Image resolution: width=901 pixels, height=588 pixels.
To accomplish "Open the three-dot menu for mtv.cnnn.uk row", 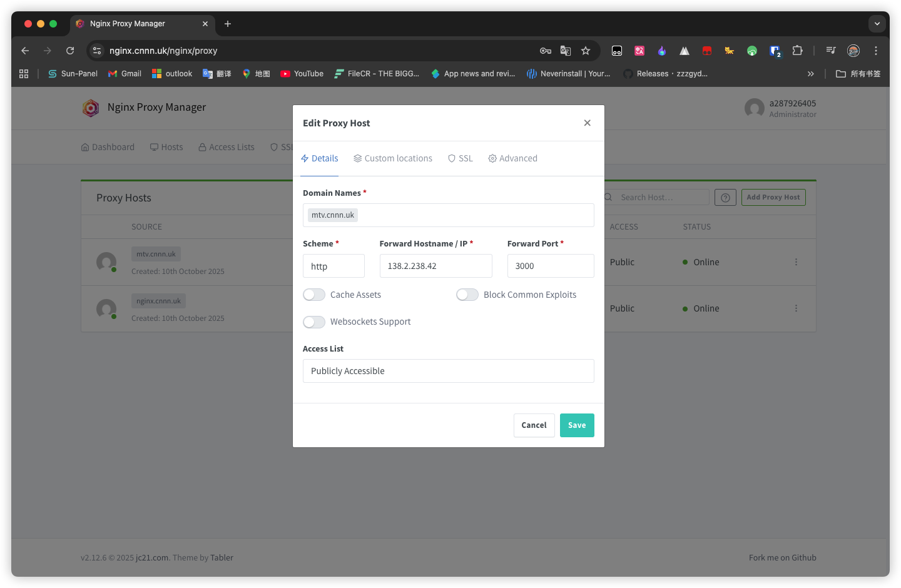I will (x=796, y=262).
